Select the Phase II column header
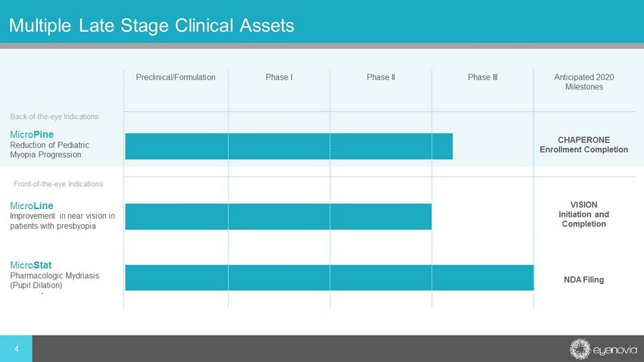644x362 pixels. point(381,77)
